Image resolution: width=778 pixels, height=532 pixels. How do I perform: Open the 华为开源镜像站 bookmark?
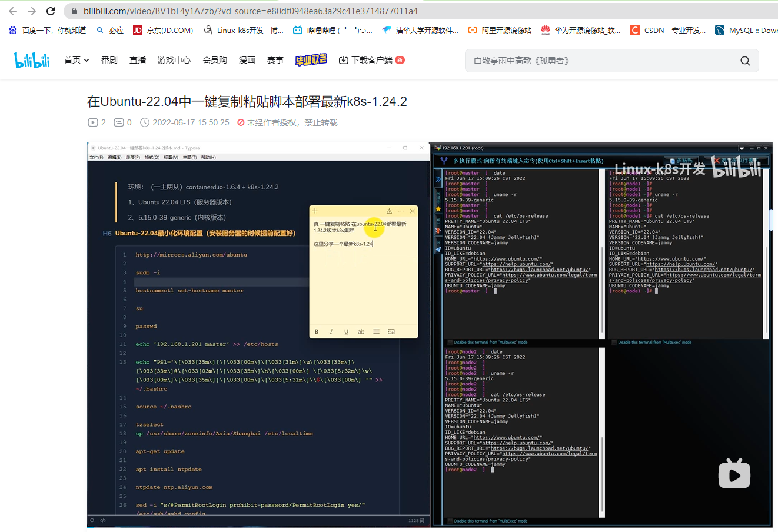point(581,30)
